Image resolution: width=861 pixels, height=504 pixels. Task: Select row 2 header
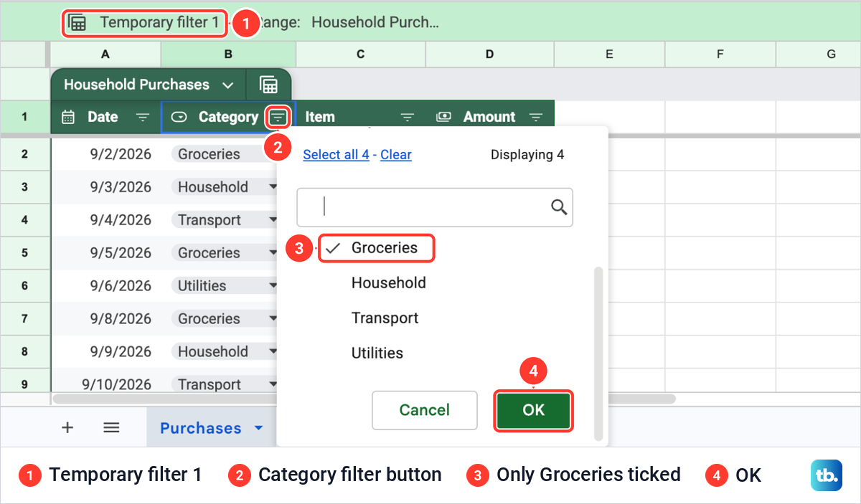(24, 154)
